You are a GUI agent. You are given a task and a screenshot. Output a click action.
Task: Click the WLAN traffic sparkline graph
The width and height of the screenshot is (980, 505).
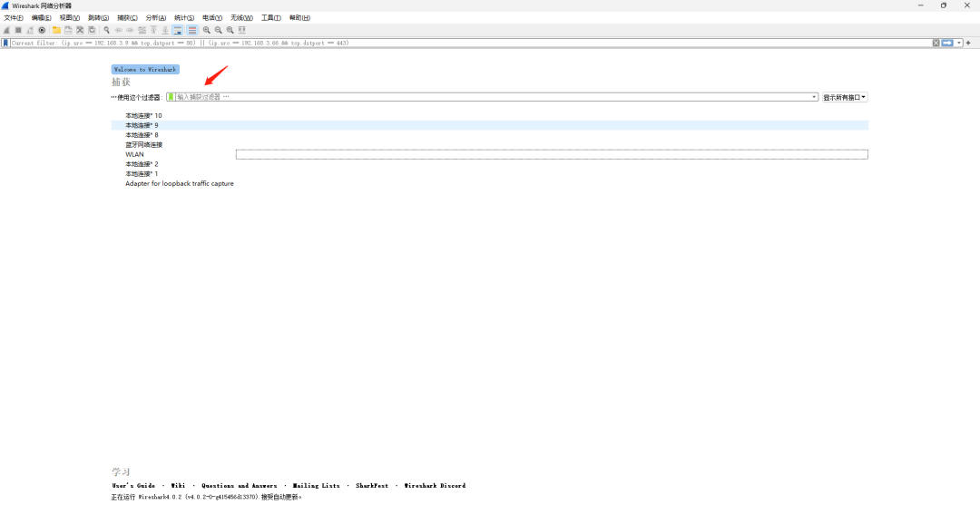(x=552, y=154)
